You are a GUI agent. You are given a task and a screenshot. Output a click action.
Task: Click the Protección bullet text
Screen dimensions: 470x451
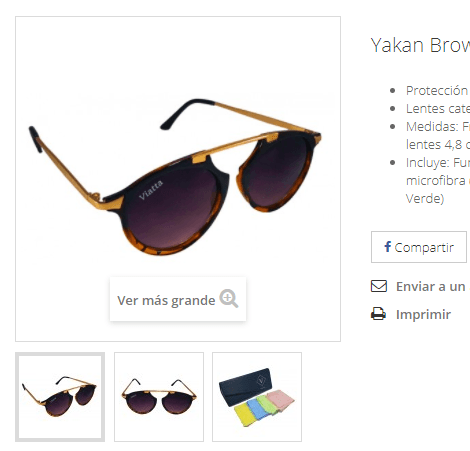438,90
